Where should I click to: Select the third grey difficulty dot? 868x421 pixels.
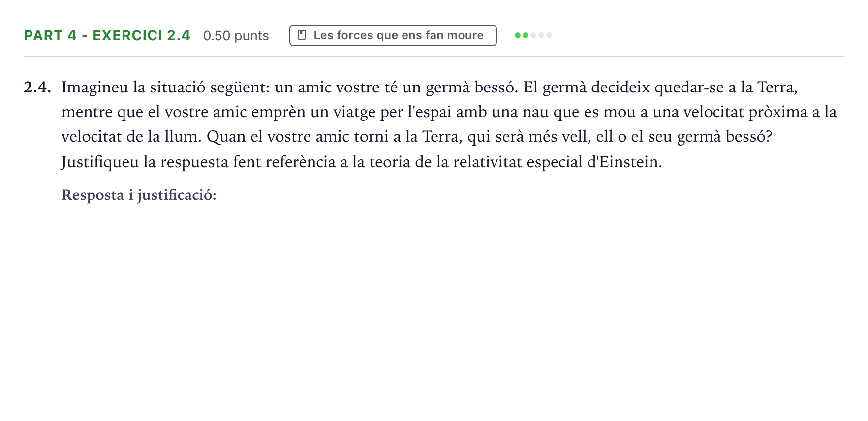click(533, 35)
